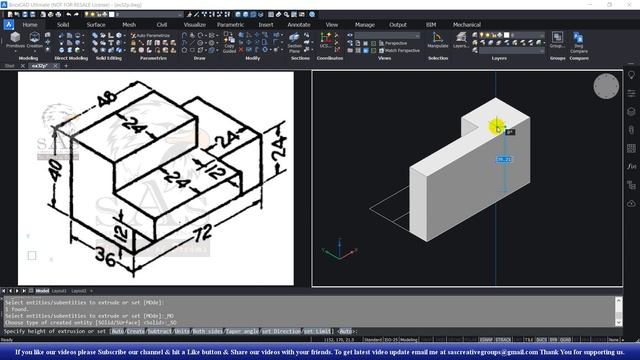Open the Creation modeling tool
The image size is (640, 360).
click(35, 40)
